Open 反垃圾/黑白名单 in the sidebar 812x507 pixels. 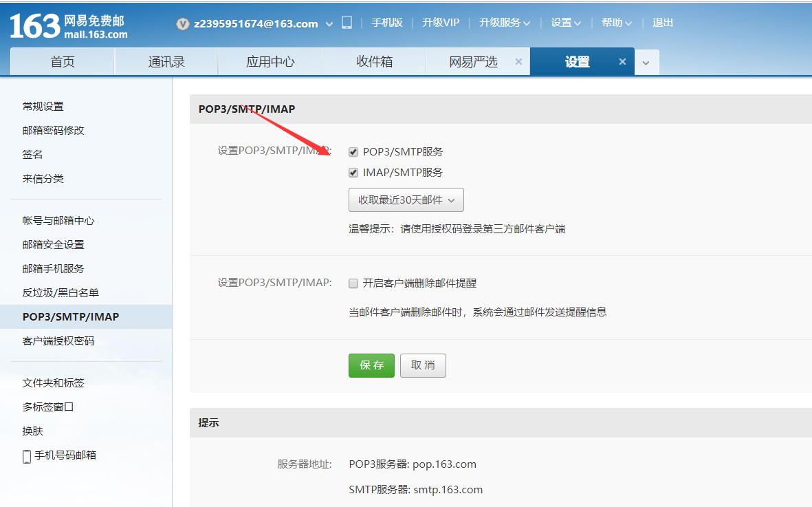click(x=61, y=293)
